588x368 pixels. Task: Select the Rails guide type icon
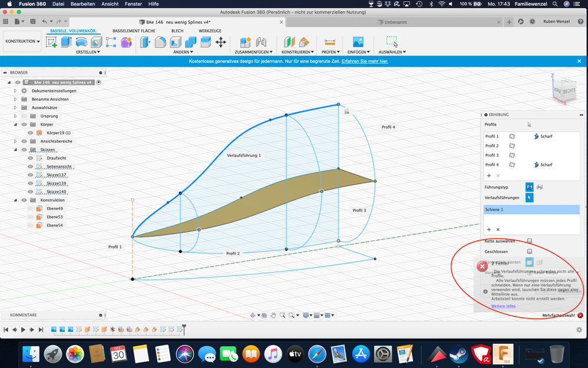click(x=529, y=186)
